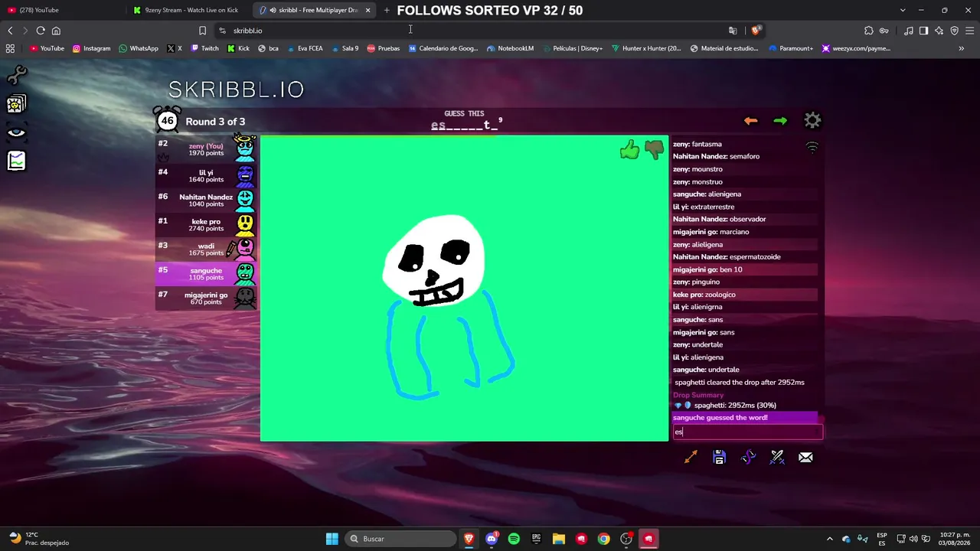
Task: Expand the hidden bookmarks chevron
Action: pos(962,48)
